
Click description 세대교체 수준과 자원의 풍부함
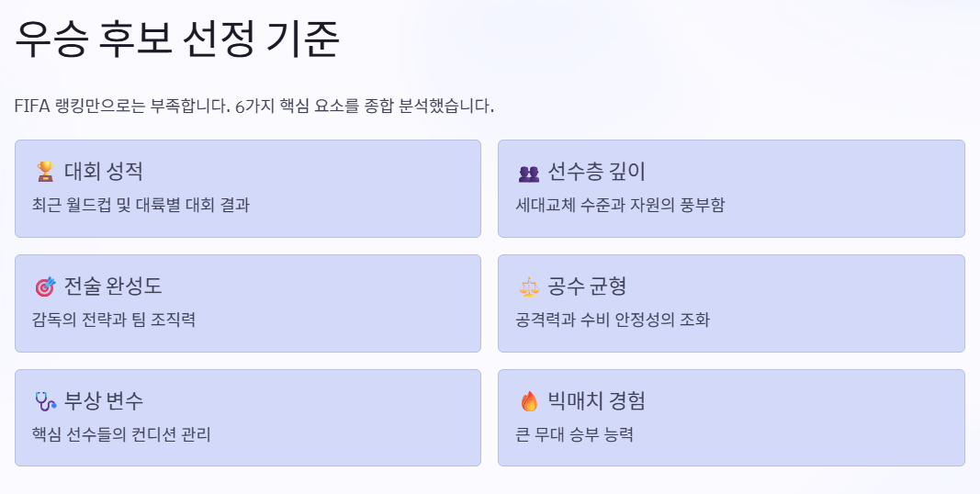point(620,205)
